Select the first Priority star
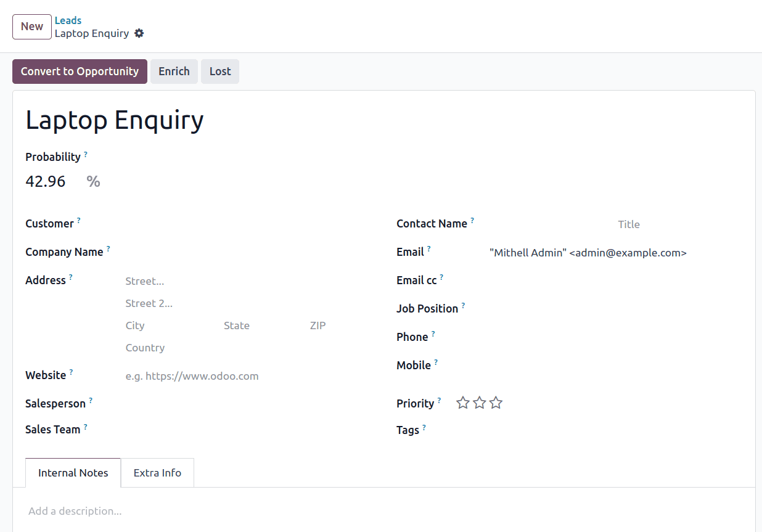This screenshot has width=762, height=532. [463, 403]
